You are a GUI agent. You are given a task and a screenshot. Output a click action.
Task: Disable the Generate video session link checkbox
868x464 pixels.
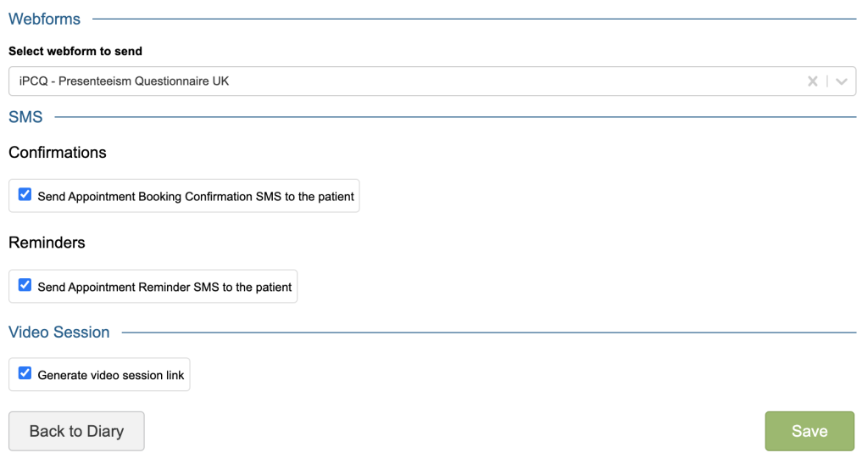[25, 373]
